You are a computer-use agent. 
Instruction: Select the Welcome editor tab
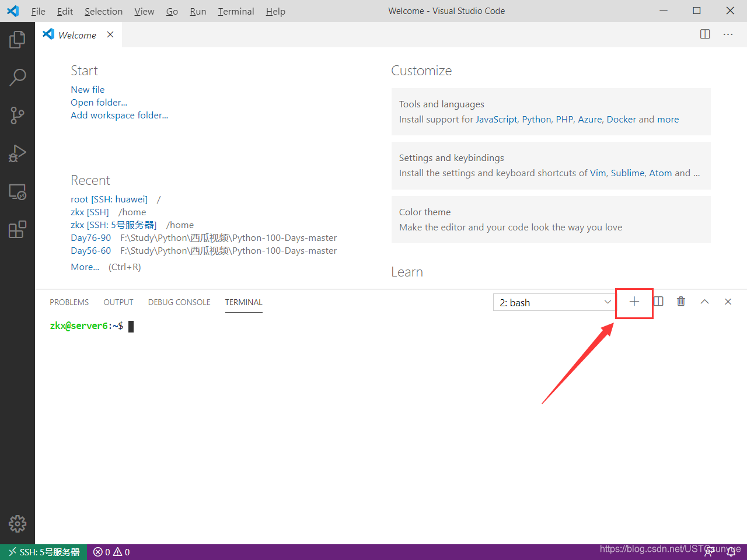tap(78, 35)
